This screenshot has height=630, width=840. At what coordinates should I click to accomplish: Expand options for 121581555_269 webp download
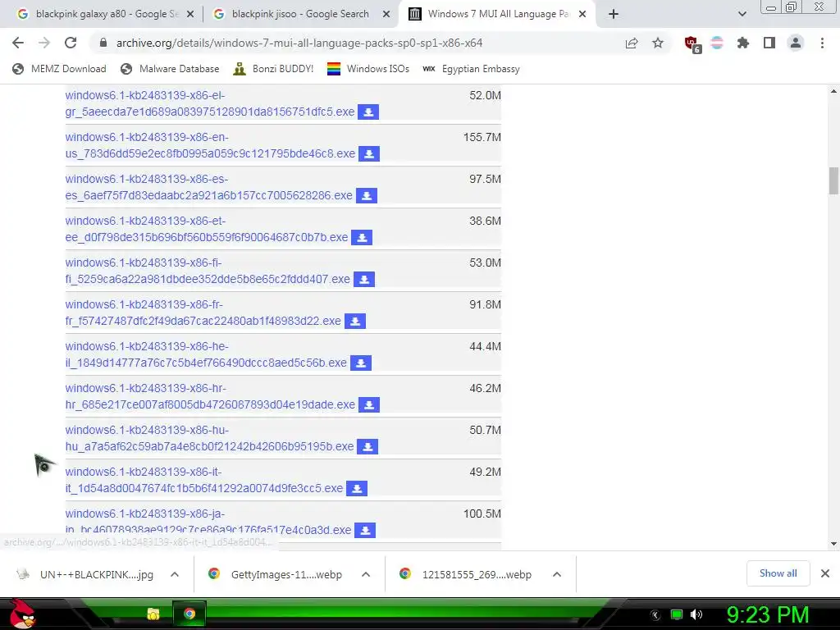(x=557, y=574)
